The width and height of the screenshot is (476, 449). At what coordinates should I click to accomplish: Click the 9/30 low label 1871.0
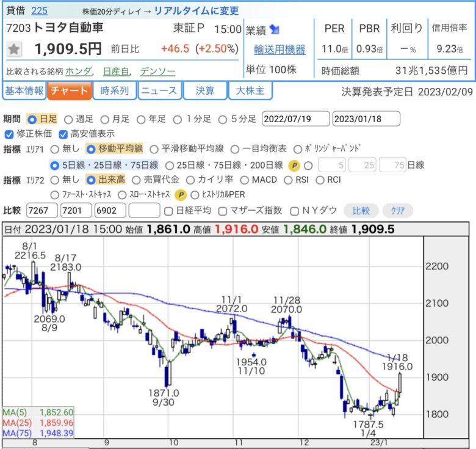pos(164,393)
